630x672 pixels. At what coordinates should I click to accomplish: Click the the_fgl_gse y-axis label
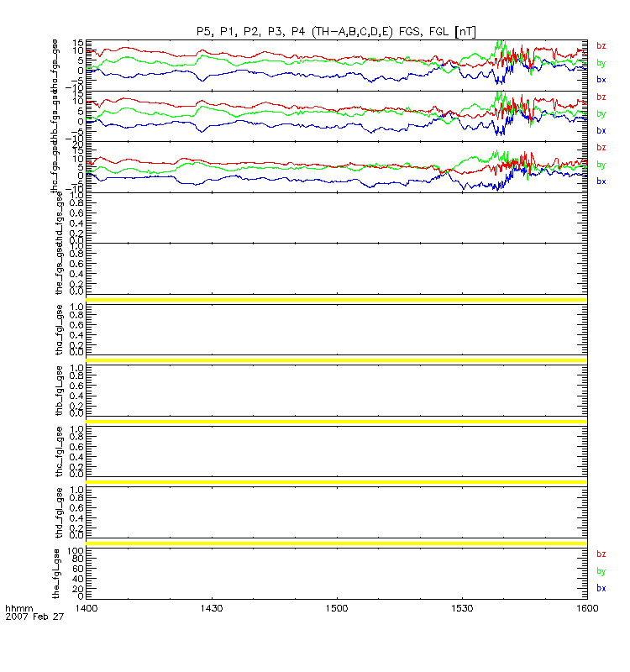[x=59, y=573]
